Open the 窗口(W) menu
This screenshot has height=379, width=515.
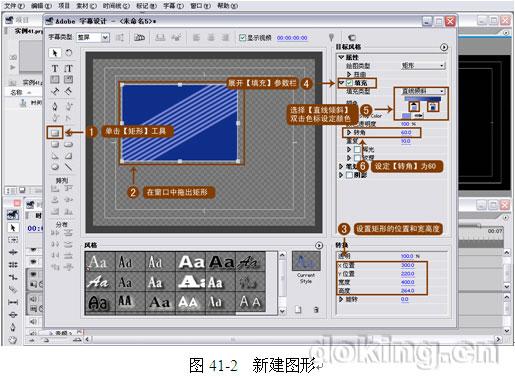tap(200, 6)
